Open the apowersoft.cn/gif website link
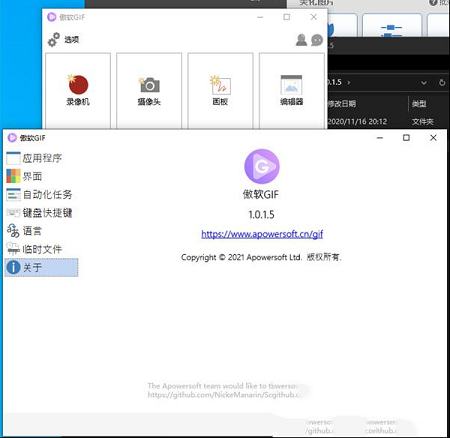The width and height of the screenshot is (450, 438). pos(262,234)
